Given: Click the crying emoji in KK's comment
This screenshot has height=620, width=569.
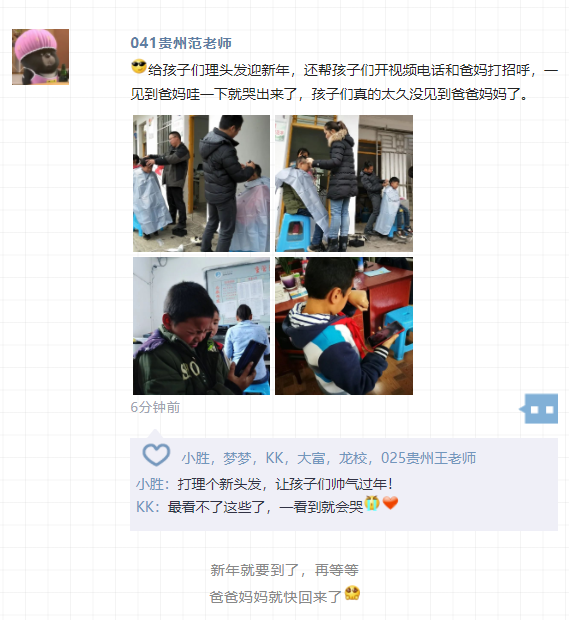Looking at the screenshot, I should (x=372, y=503).
